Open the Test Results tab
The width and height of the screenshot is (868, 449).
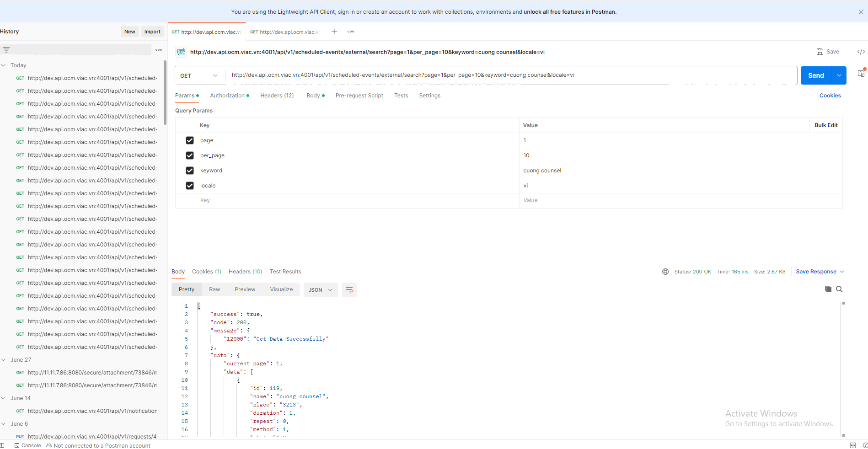point(285,272)
